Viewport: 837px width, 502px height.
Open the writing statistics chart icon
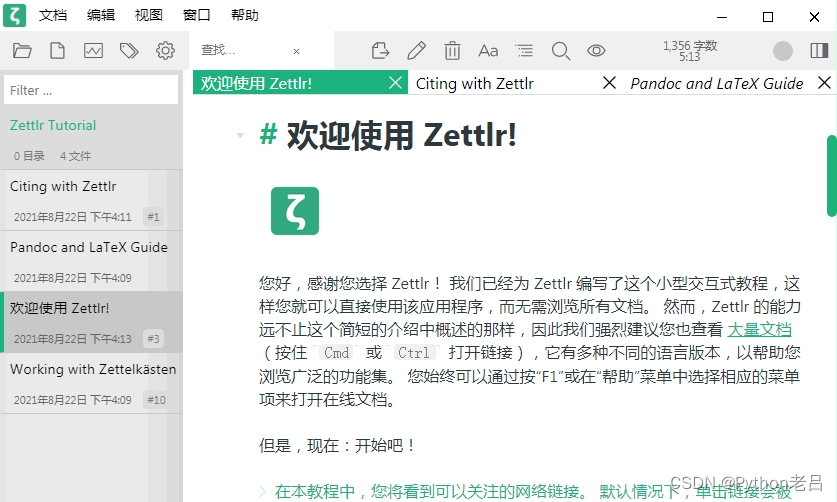point(93,51)
